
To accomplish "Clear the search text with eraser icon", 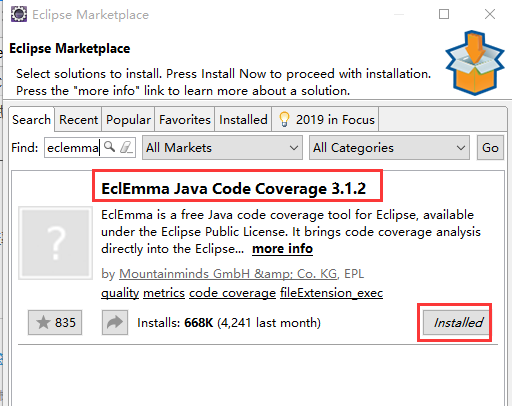I will [x=126, y=147].
